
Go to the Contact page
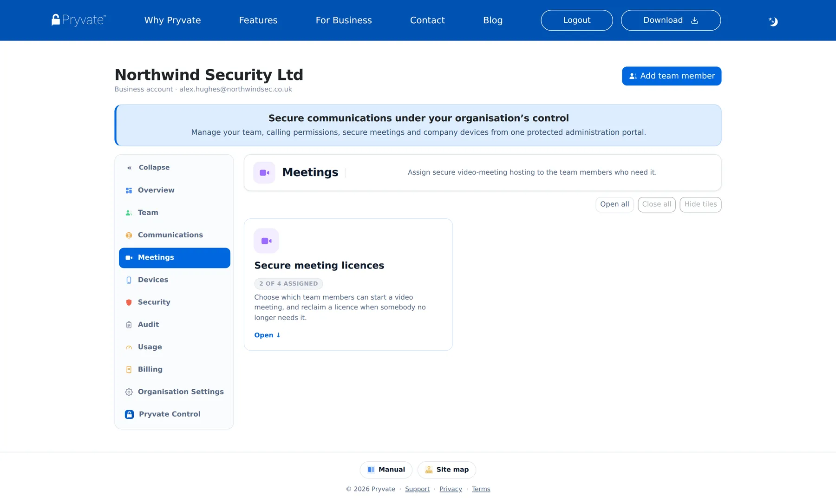(427, 20)
